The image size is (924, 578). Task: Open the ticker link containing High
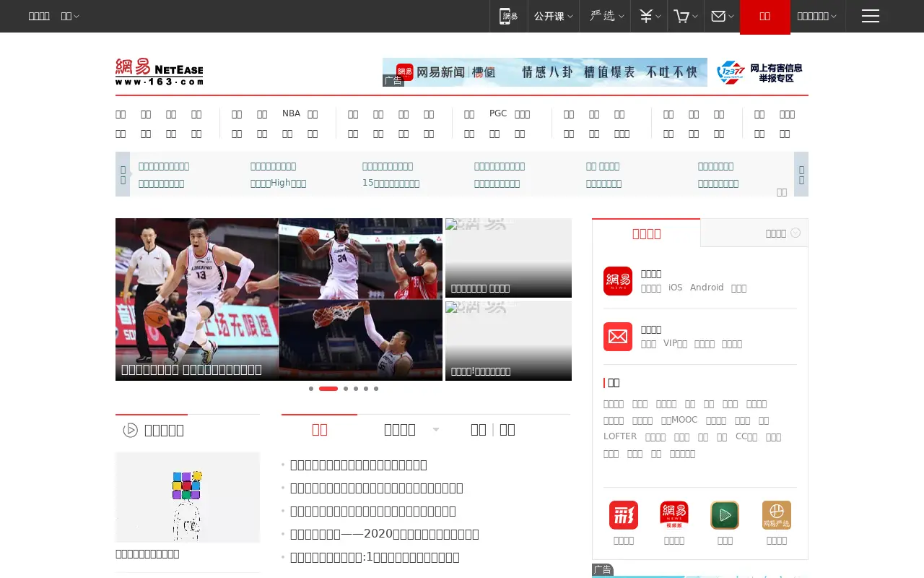click(x=278, y=184)
